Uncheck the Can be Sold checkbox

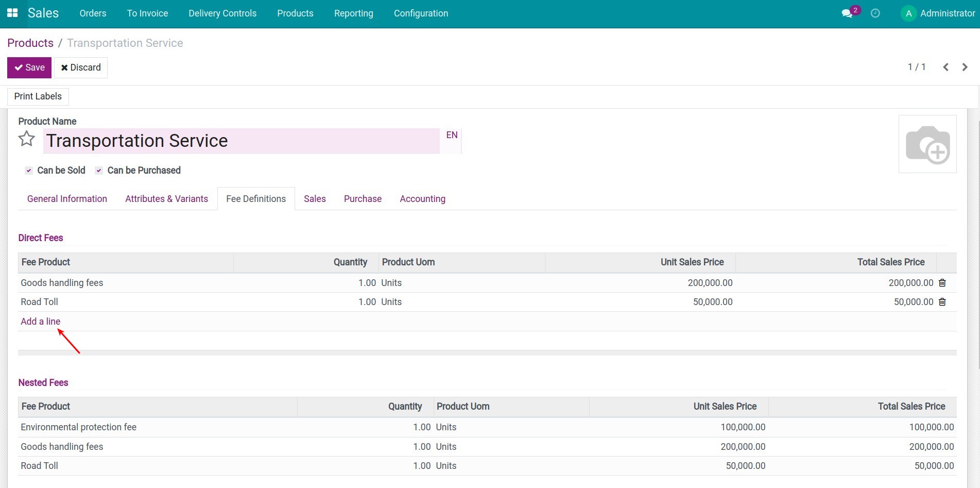tap(29, 170)
